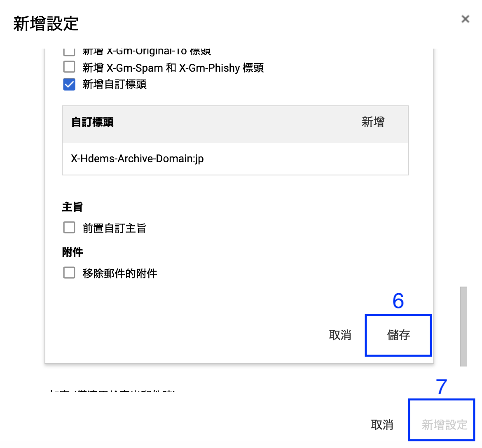The image size is (482, 448).
Task: Click the bold 自訂標頭 column heading
Action: coord(93,122)
